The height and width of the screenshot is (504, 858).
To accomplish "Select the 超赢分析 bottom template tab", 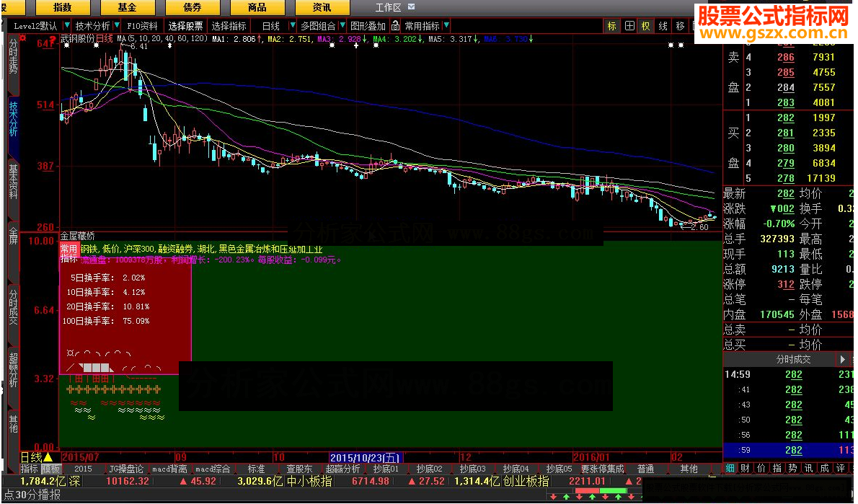I will 342,469.
